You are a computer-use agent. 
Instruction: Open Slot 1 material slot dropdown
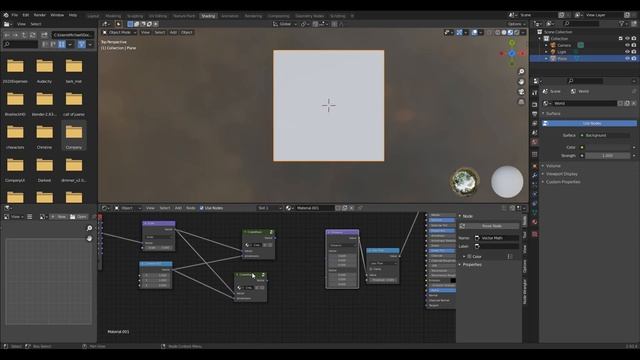269,208
